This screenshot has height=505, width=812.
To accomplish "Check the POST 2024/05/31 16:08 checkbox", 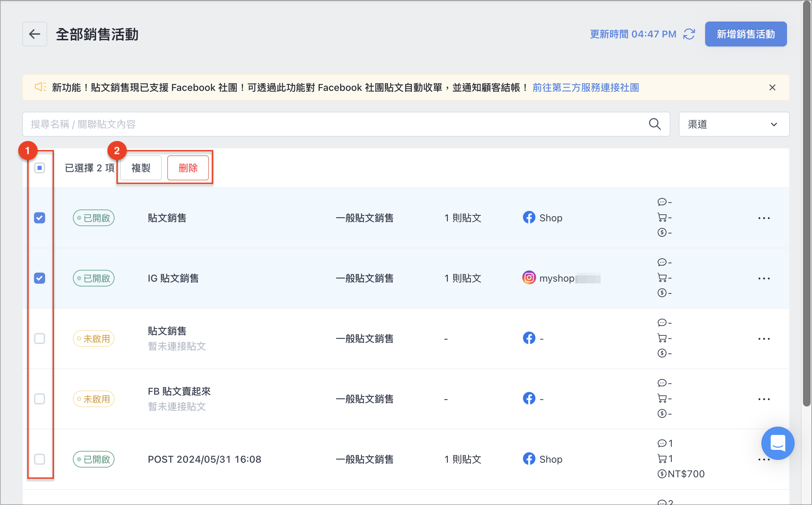I will point(40,459).
